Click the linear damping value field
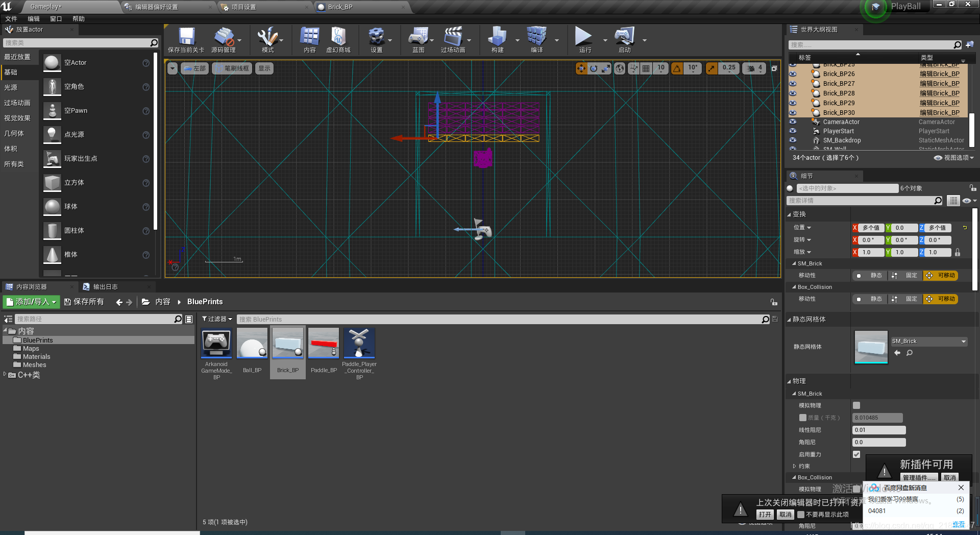The image size is (980, 535). click(x=879, y=430)
